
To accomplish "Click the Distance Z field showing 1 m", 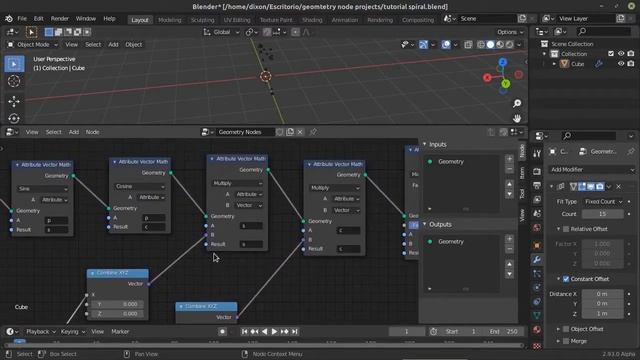I will (602, 313).
